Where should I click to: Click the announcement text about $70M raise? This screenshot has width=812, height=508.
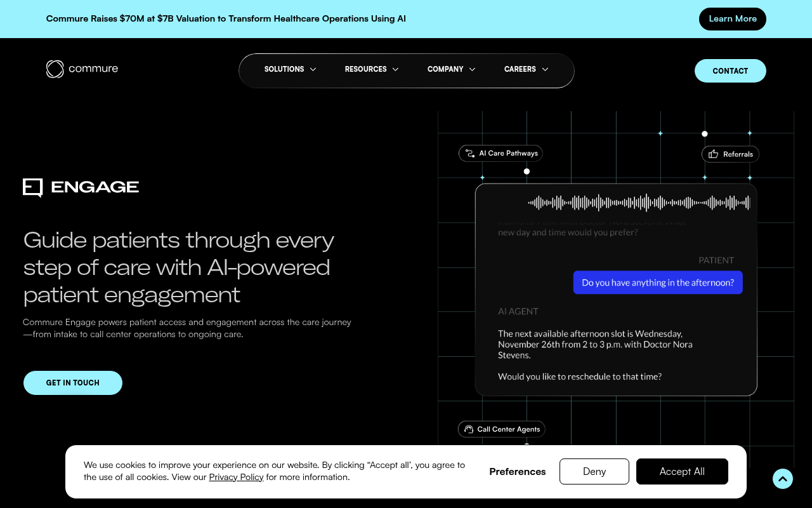point(226,18)
